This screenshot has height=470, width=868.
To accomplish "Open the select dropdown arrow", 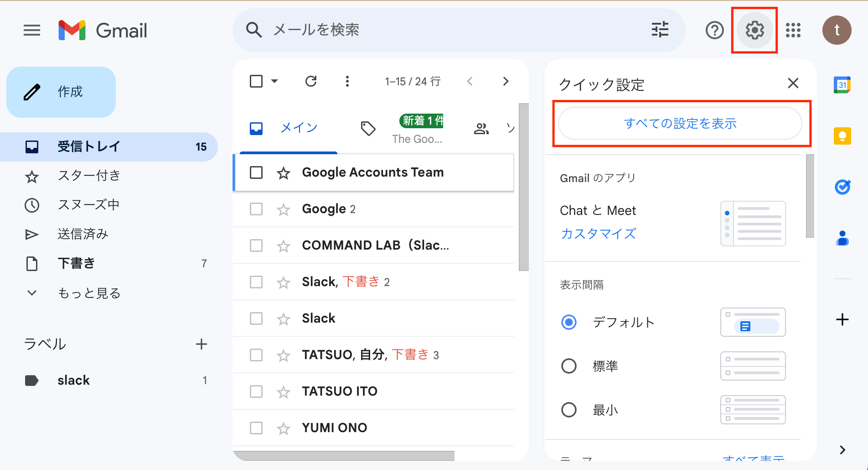I will (274, 81).
